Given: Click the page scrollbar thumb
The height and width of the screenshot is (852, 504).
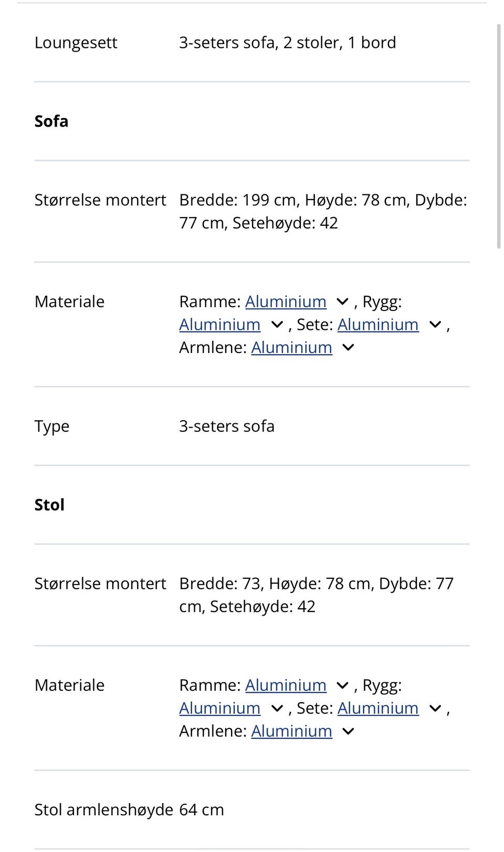Looking at the screenshot, I should [x=499, y=136].
